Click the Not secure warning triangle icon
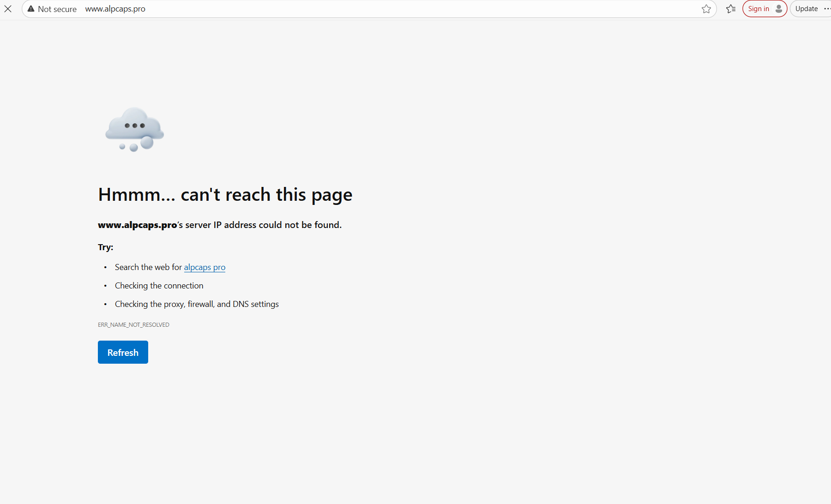The image size is (831, 504). pos(31,9)
